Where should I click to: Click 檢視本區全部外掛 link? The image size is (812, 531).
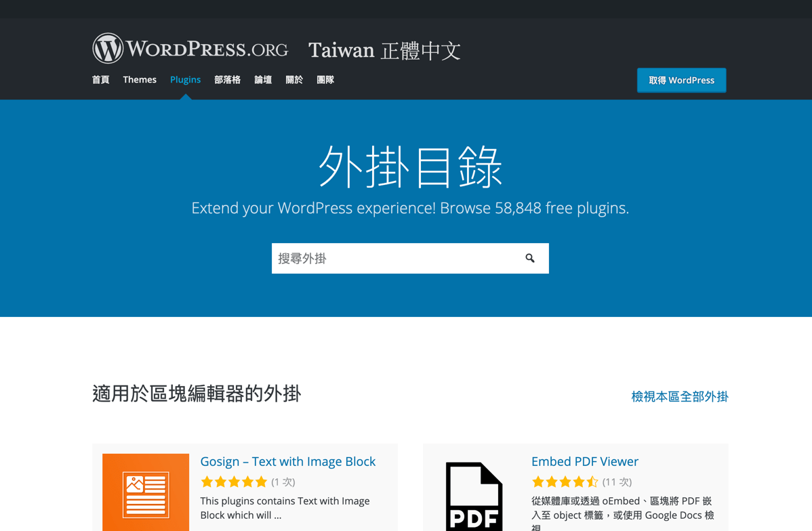pyautogui.click(x=679, y=396)
